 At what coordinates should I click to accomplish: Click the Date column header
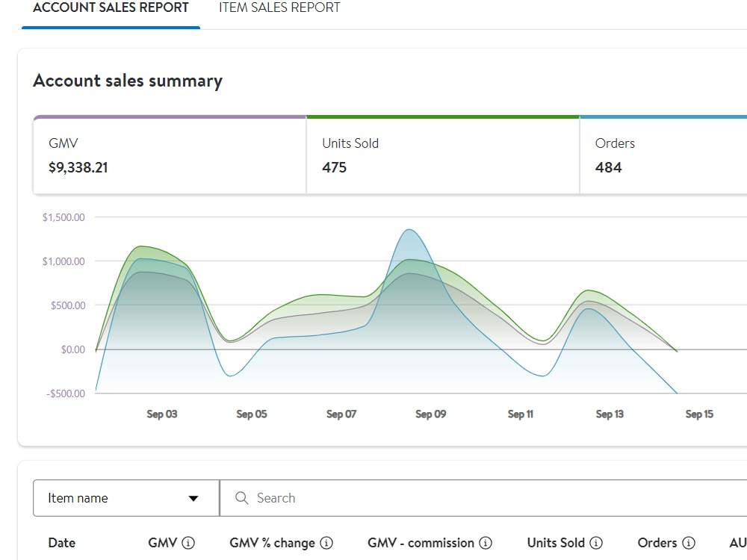tap(62, 543)
